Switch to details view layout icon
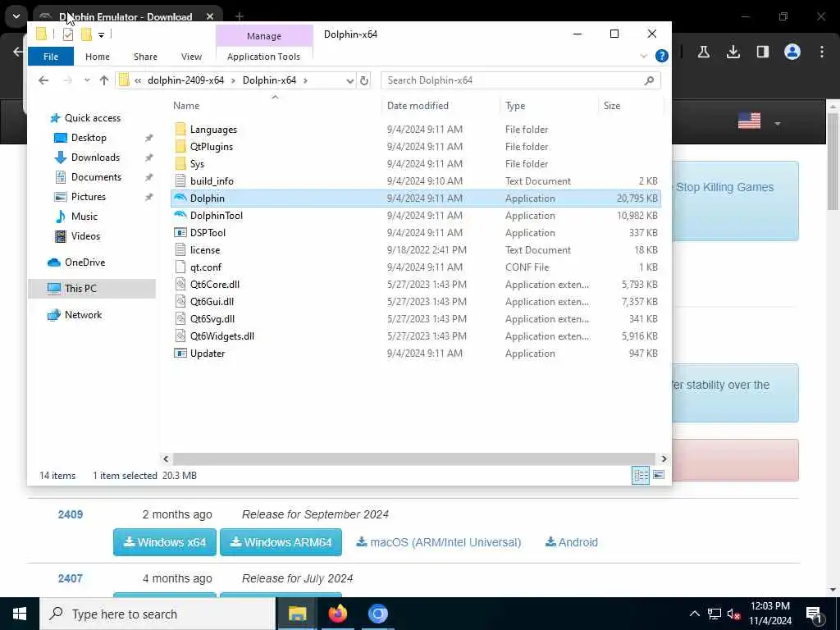 click(641, 475)
